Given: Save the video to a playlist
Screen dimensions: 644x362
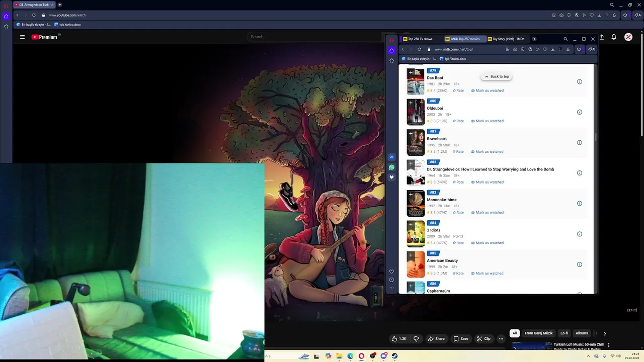Looking at the screenshot, I should coord(461,339).
